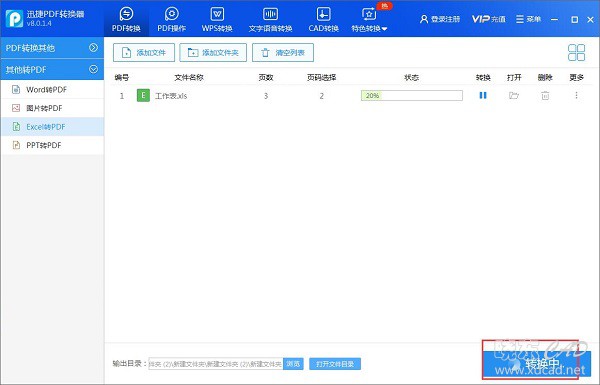The height and width of the screenshot is (385, 600).
Task: Click the 迅捷PDF转换器 app logo
Action: [x=14, y=18]
